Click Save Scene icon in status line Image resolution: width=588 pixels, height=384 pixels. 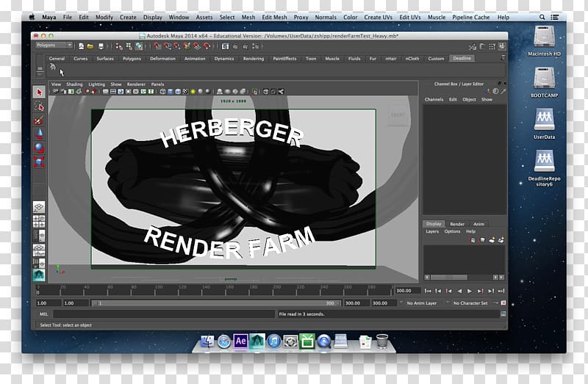pos(101,46)
